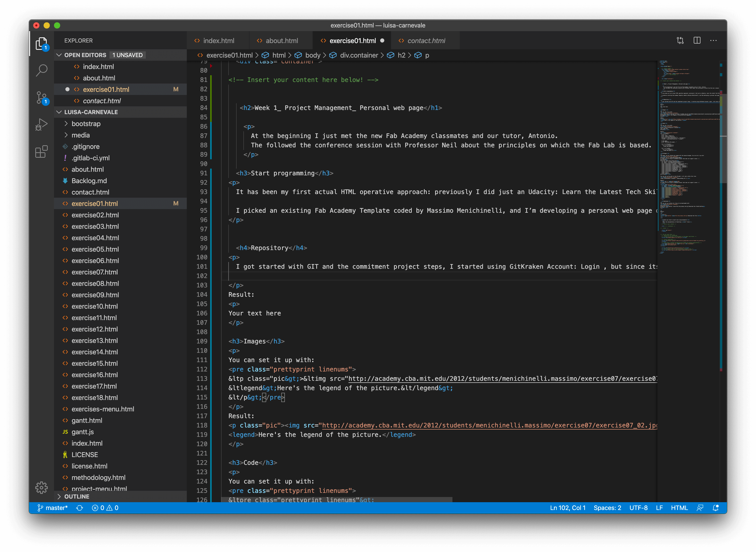Click the master* git branch indicator
Viewport: 756px width, 552px height.
(52, 508)
